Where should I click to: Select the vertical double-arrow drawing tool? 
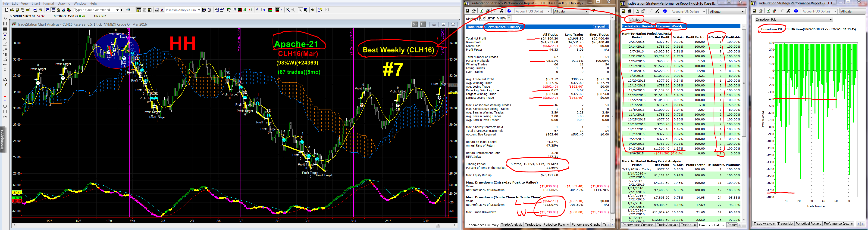5,69
